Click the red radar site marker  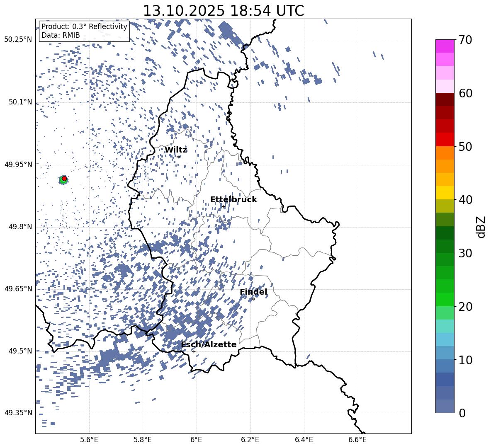point(64,178)
